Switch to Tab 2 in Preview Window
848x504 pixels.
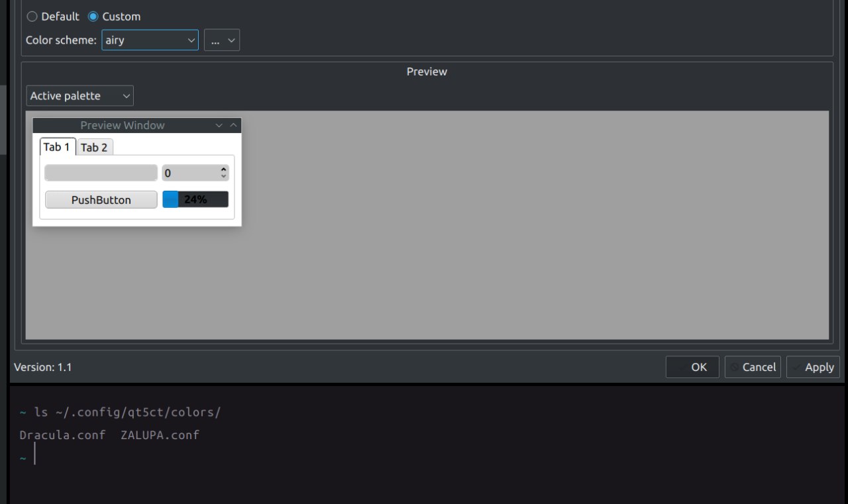point(94,147)
